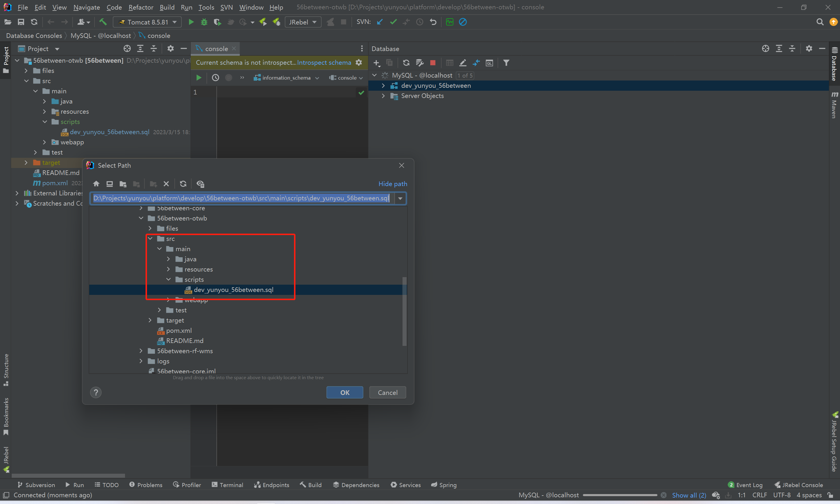Click the SVN commit checkmark icon
This screenshot has width=840, height=504.
(393, 22)
